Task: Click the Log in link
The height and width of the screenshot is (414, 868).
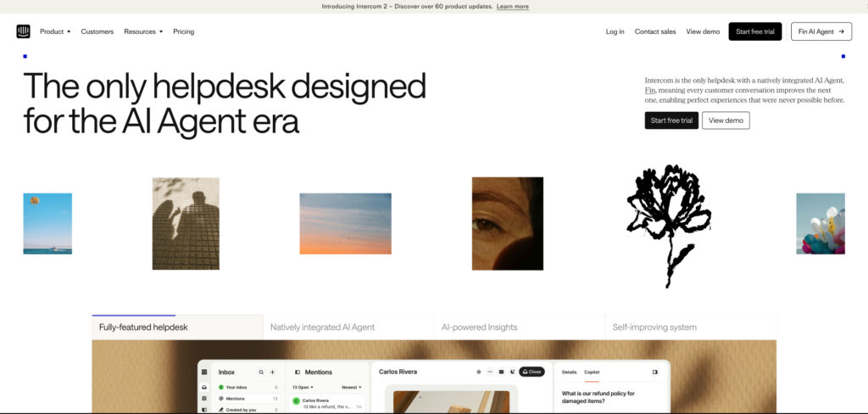Action: (615, 31)
